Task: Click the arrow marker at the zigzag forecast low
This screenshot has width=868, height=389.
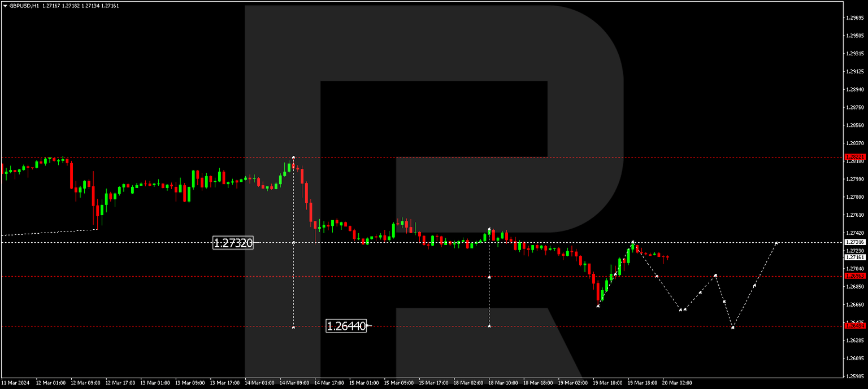Action: tap(732, 326)
